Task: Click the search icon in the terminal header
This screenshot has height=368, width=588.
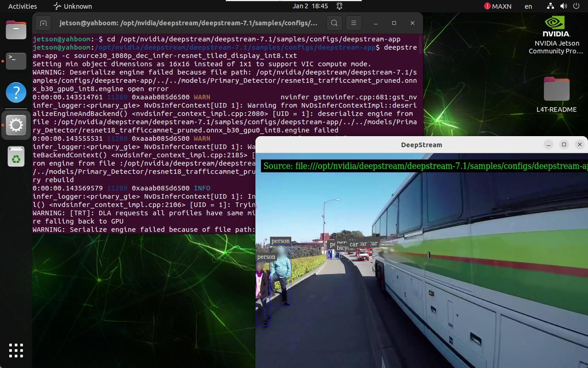Action: tap(334, 23)
